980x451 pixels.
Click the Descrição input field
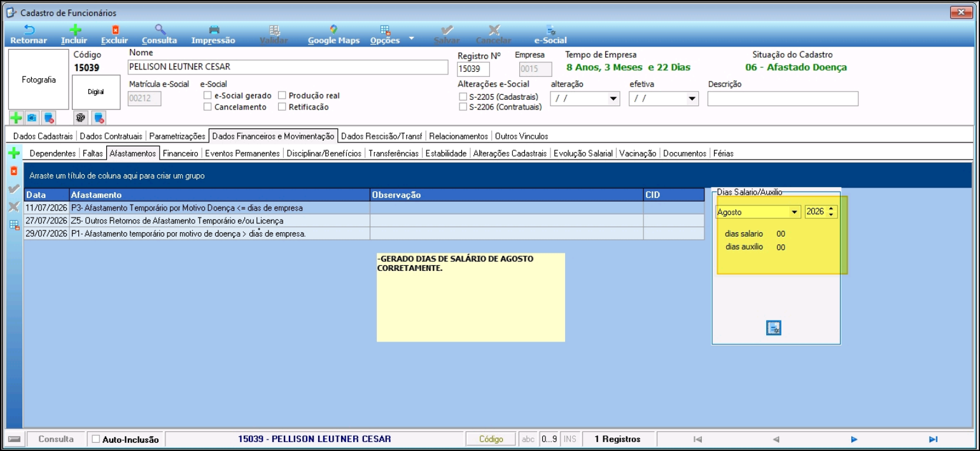783,99
